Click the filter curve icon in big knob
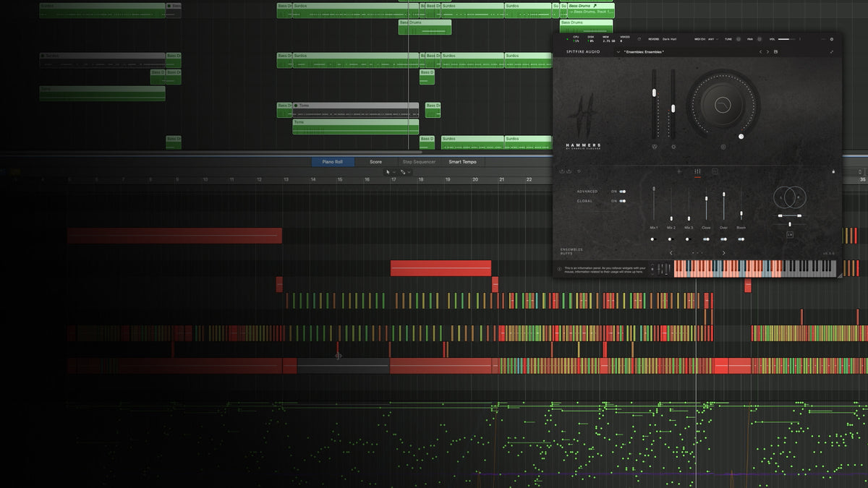The width and height of the screenshot is (868, 488). click(723, 106)
